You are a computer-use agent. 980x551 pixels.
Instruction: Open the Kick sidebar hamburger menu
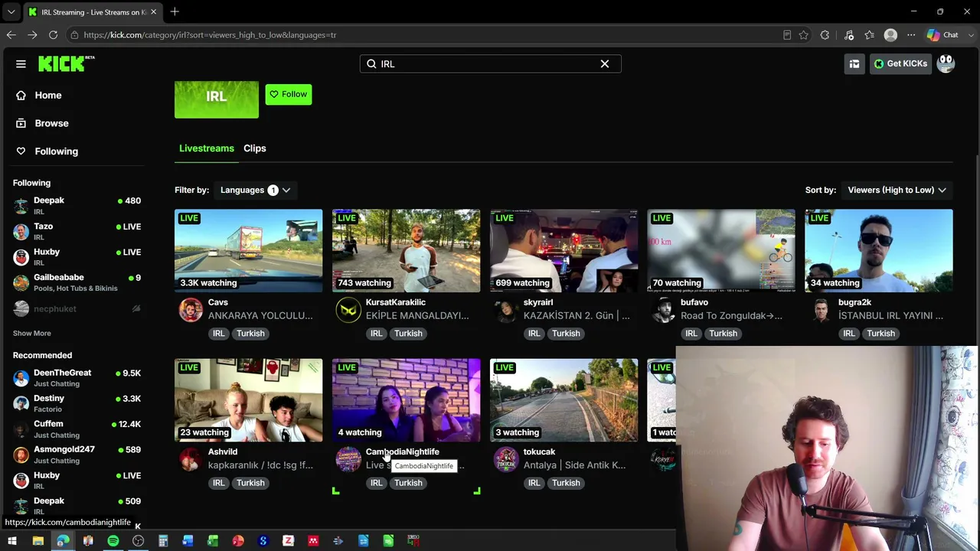tap(21, 64)
